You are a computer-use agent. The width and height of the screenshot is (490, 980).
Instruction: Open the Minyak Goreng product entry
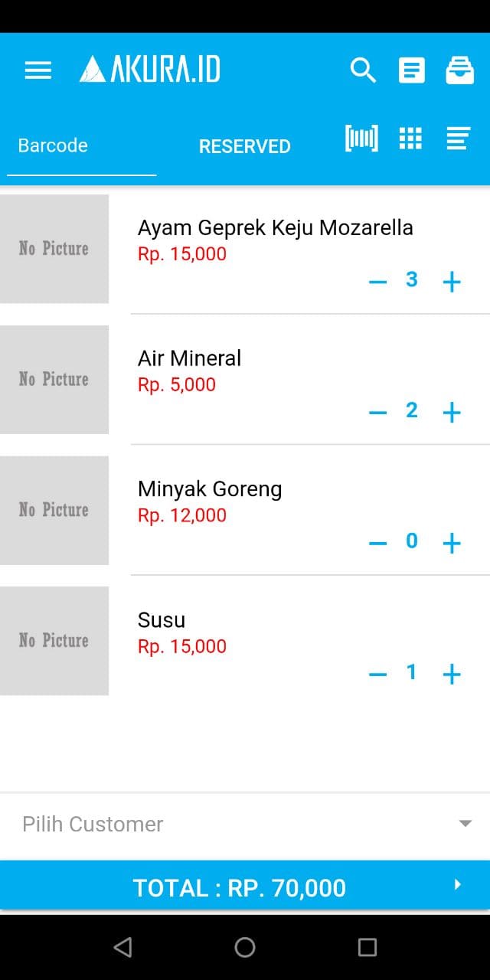pyautogui.click(x=210, y=489)
